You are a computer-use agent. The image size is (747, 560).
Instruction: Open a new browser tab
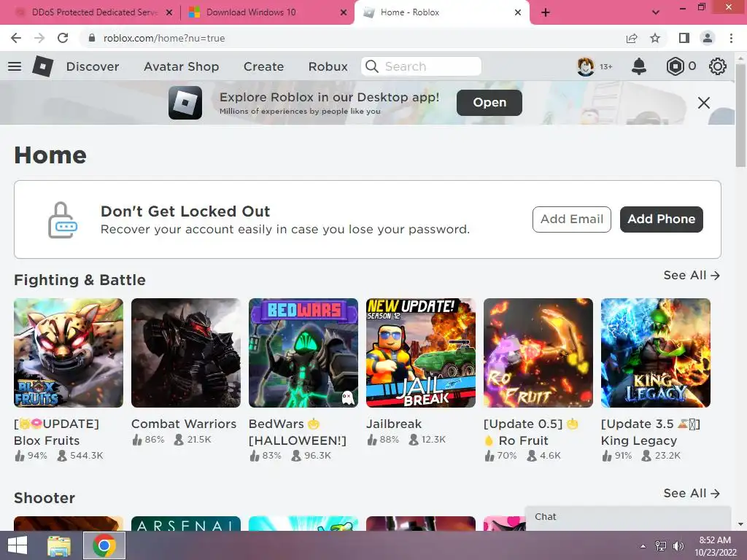point(546,12)
